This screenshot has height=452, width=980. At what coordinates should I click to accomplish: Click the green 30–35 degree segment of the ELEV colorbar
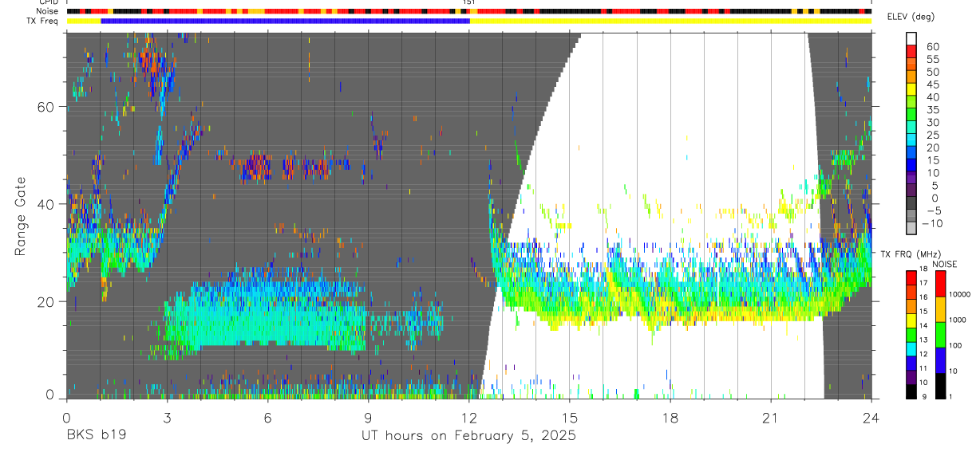coord(911,116)
